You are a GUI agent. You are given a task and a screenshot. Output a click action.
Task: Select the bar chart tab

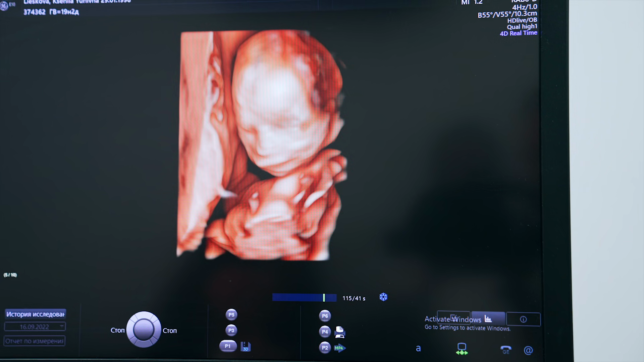coord(488,319)
